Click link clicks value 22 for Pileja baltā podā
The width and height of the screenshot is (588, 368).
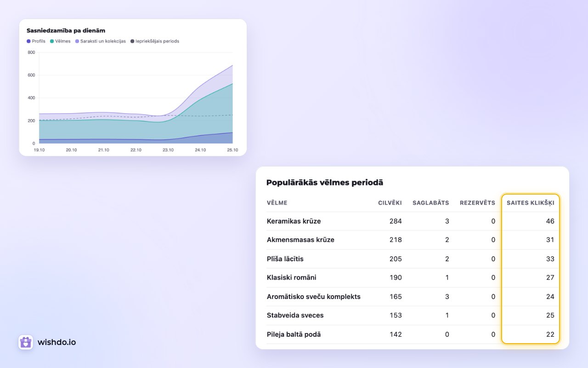[x=550, y=334]
